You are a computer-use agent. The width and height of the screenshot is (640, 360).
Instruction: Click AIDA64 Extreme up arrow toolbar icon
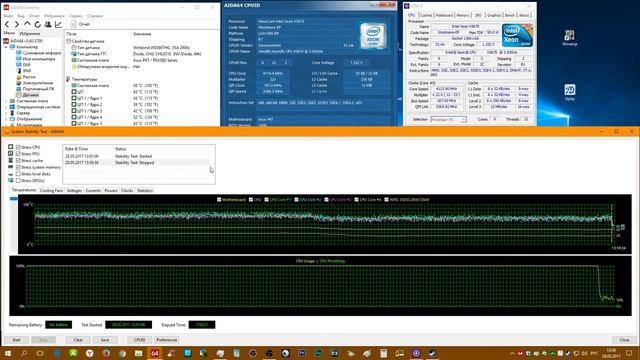[27, 24]
